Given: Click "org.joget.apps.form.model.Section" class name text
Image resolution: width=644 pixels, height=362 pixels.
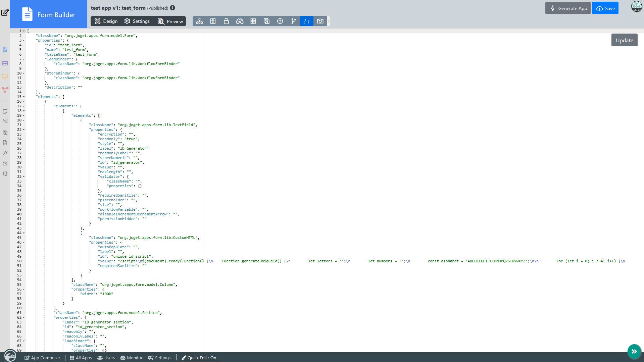Looking at the screenshot, I should pos(121,313).
